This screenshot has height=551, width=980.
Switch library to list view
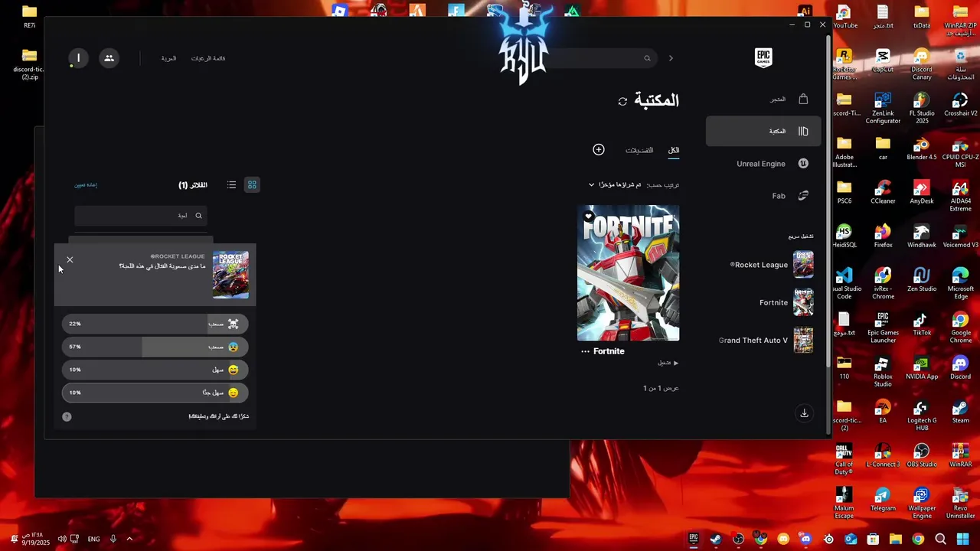click(x=231, y=184)
